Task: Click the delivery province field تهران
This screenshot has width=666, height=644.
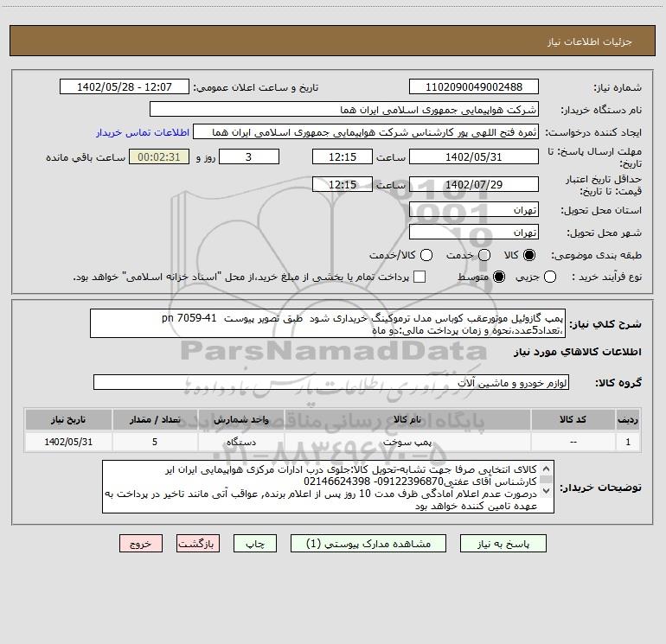Action: 474,210
